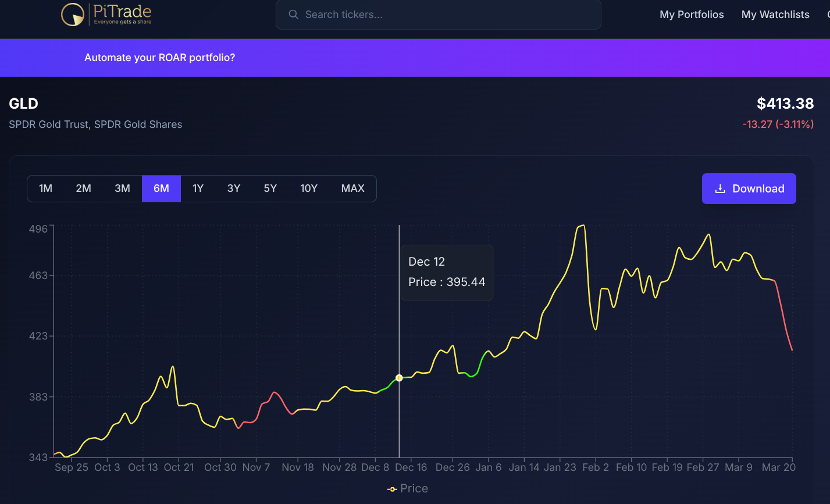Switch chart to 2M range
The image size is (830, 504).
tap(84, 188)
